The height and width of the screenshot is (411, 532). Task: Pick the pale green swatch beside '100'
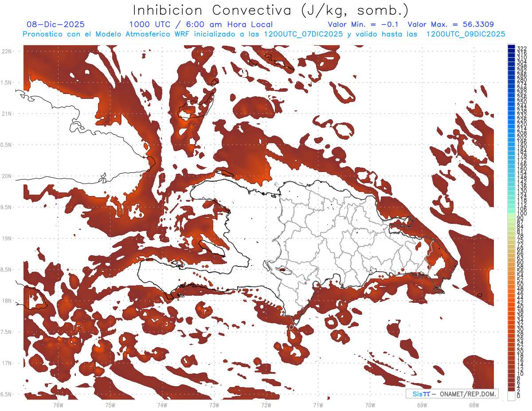tap(511, 215)
